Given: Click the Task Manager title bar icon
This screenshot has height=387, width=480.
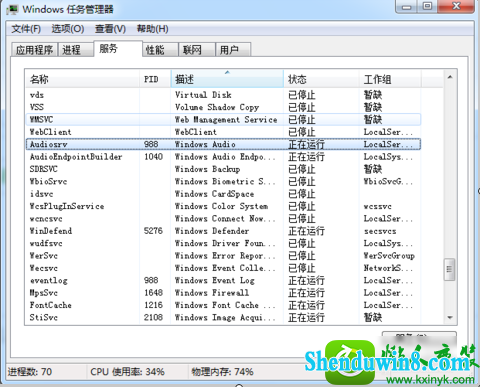Looking at the screenshot, I should coord(12,9).
